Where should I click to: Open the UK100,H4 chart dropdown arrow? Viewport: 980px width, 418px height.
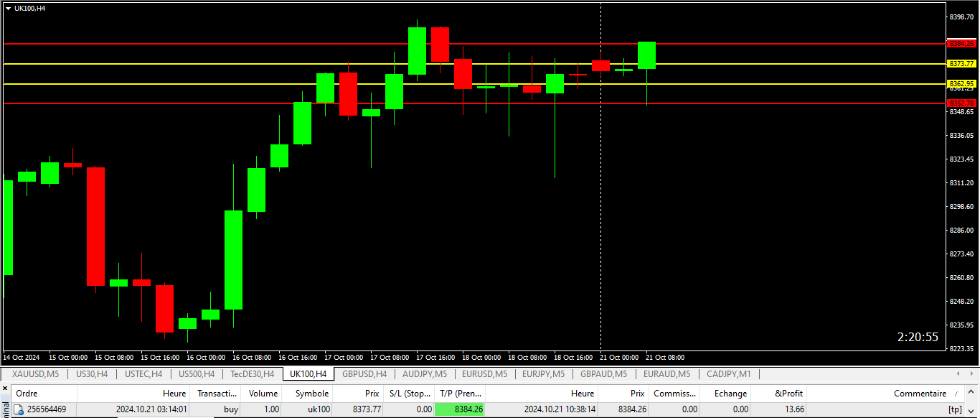click(8, 8)
